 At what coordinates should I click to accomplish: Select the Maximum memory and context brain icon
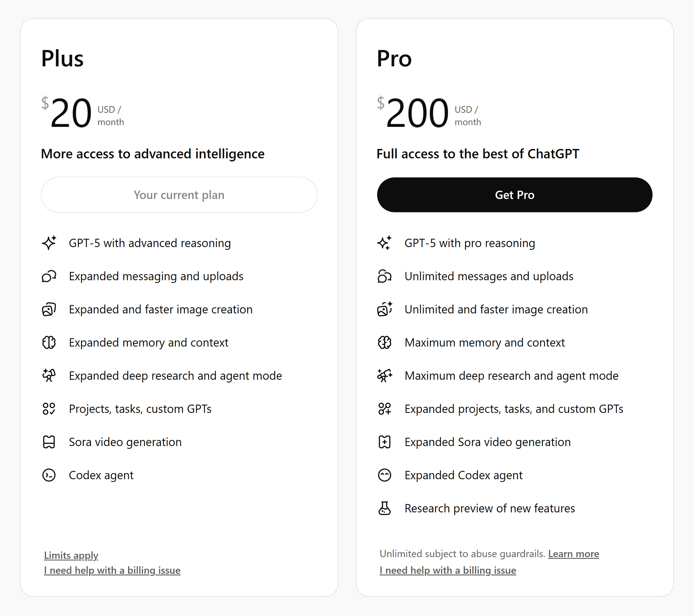384,342
